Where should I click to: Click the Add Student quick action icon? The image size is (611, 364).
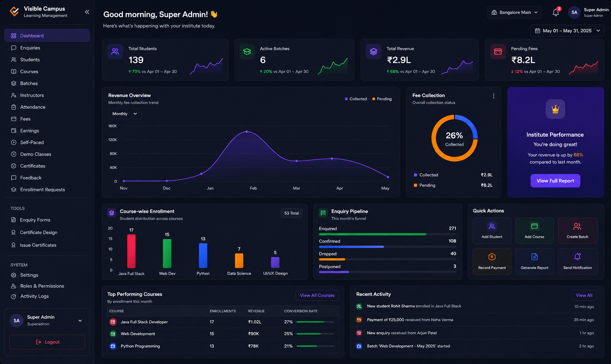click(492, 226)
